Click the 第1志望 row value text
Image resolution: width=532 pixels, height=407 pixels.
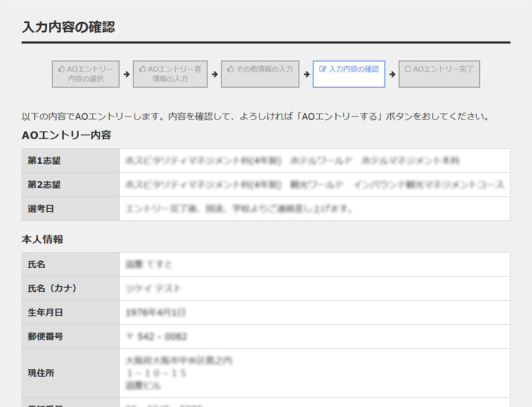pyautogui.click(x=292, y=161)
